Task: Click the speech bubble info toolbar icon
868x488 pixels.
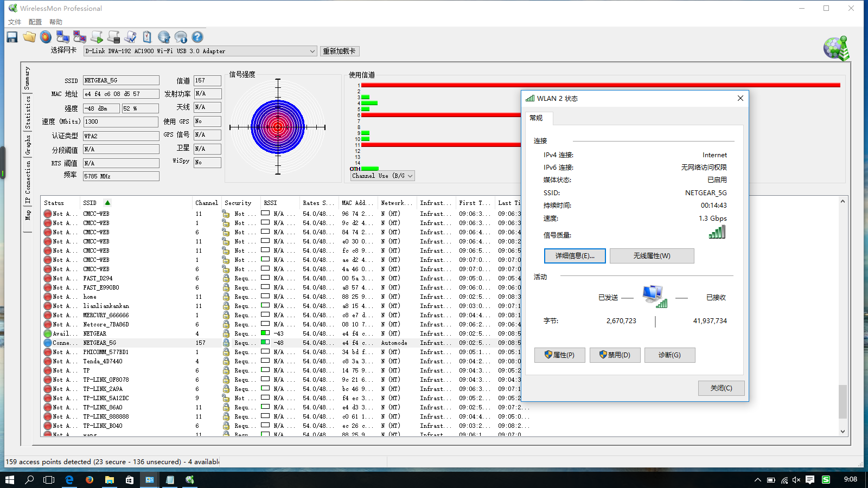Action: coord(181,37)
